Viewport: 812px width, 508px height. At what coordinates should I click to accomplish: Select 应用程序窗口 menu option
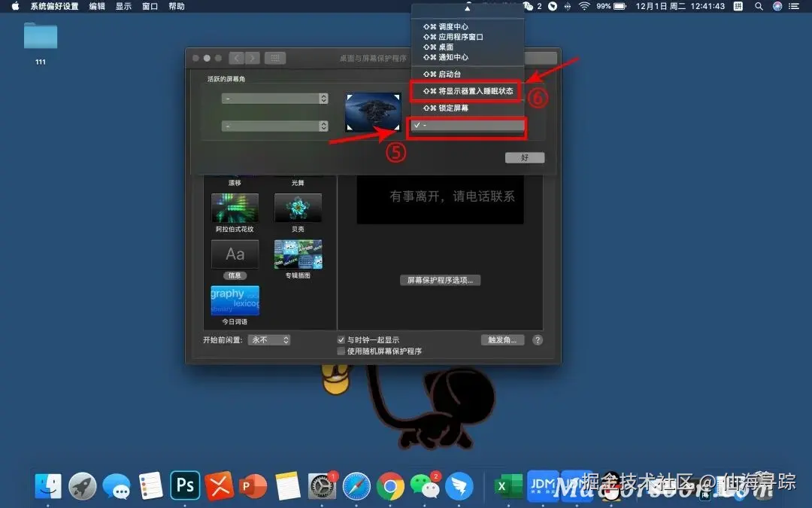468,37
